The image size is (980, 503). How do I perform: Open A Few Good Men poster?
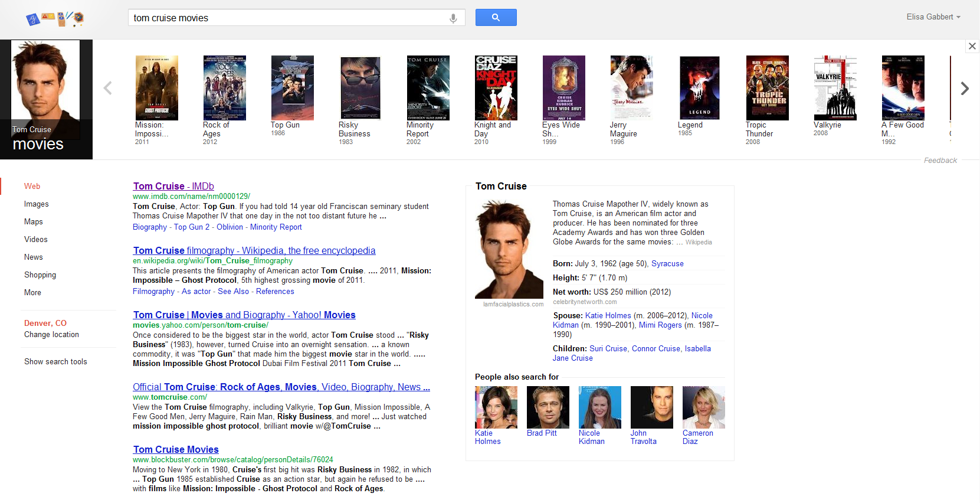903,88
